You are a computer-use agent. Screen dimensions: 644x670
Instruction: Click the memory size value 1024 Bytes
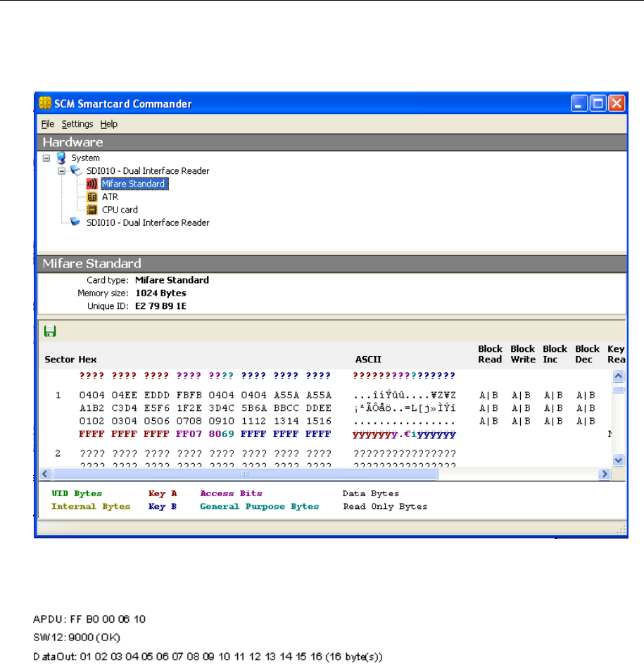click(x=160, y=293)
